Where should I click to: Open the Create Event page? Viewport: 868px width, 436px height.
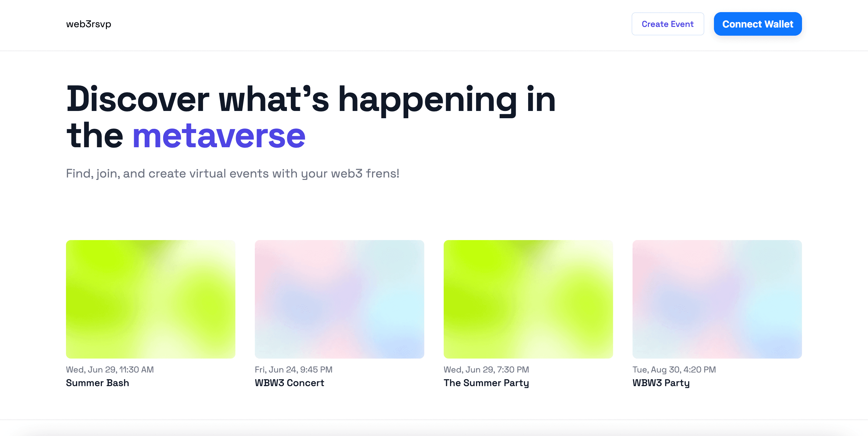[668, 24]
